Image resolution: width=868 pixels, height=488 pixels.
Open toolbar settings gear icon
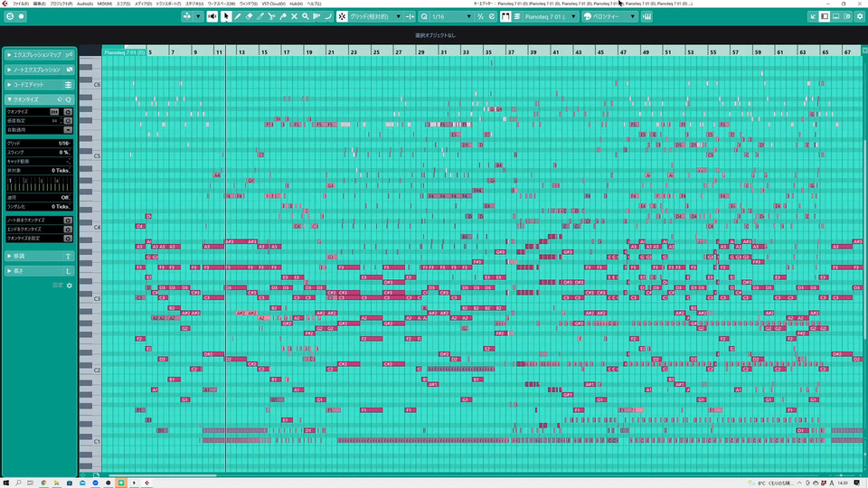click(860, 16)
